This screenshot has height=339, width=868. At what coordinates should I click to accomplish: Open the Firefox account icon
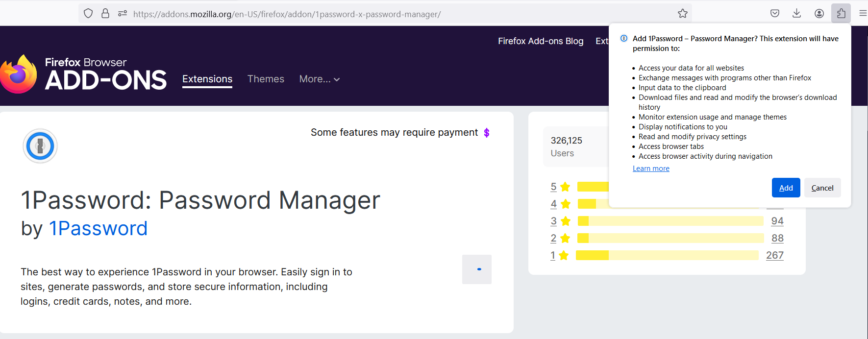819,13
